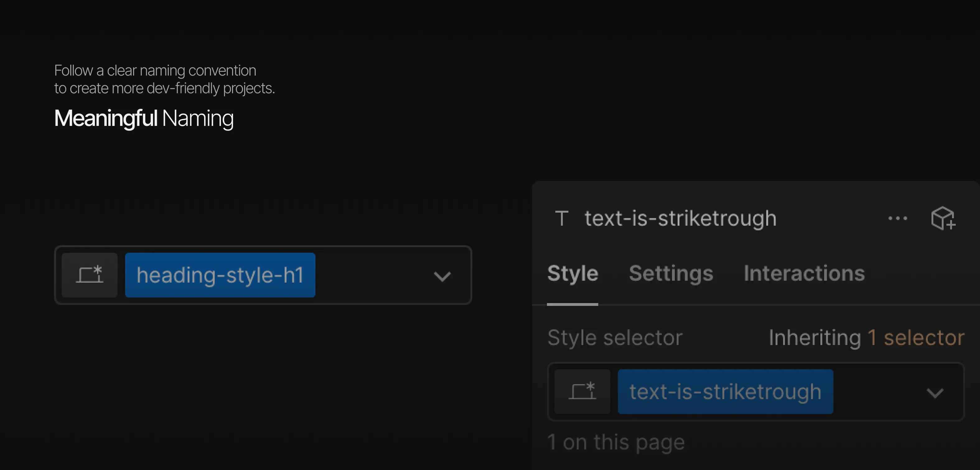Click the T text element icon

click(562, 218)
